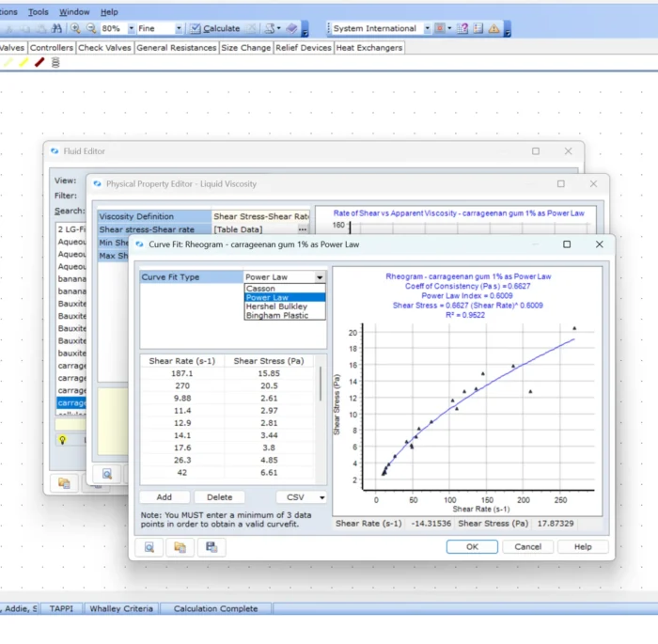Screen dimensions: 658x644
Task: Click Cancel in the Curve Fit dialog
Action: click(528, 546)
